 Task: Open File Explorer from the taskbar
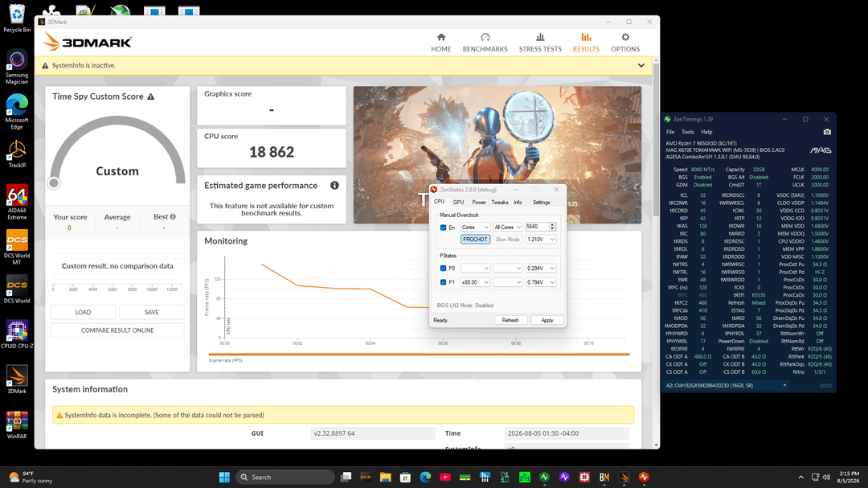click(x=385, y=477)
